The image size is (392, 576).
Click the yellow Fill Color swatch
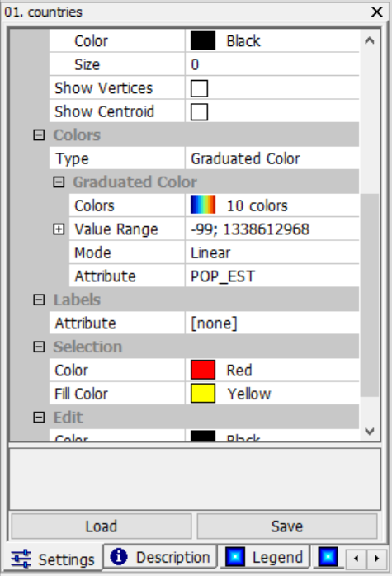[x=203, y=394]
